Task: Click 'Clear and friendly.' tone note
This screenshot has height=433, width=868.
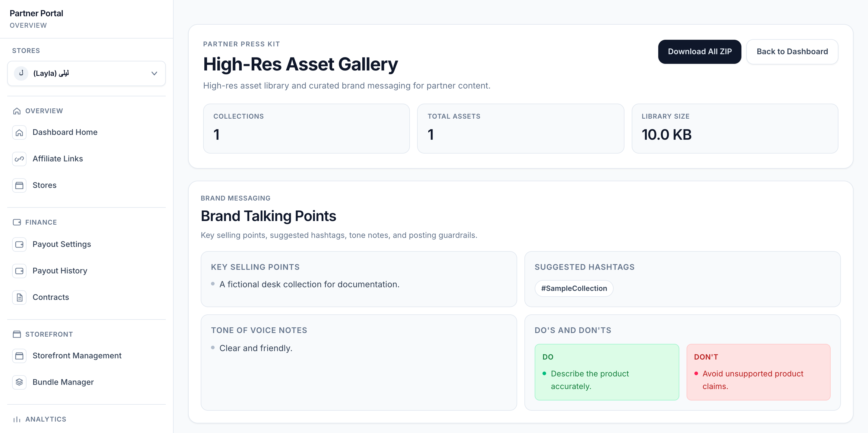Action: 256,348
